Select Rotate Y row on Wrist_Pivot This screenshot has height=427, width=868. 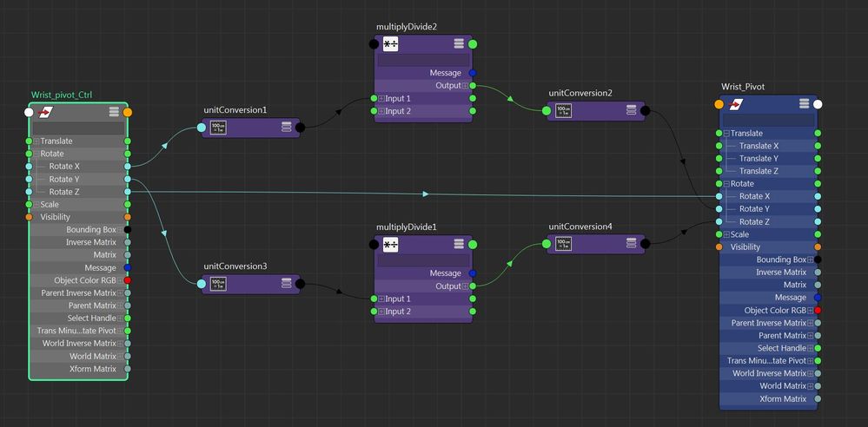click(x=768, y=209)
